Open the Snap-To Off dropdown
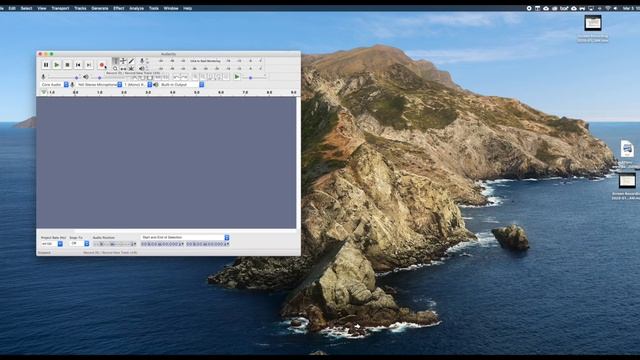The image size is (640, 360). coord(79,244)
